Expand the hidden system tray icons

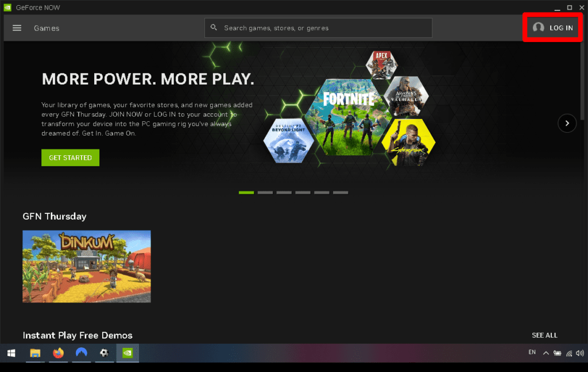tap(546, 353)
